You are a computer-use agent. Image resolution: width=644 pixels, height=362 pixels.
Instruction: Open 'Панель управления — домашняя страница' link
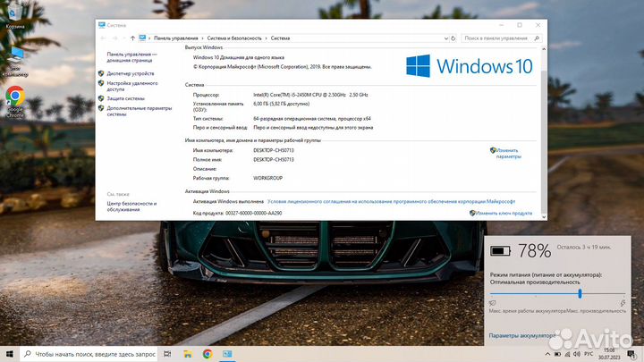coord(131,57)
